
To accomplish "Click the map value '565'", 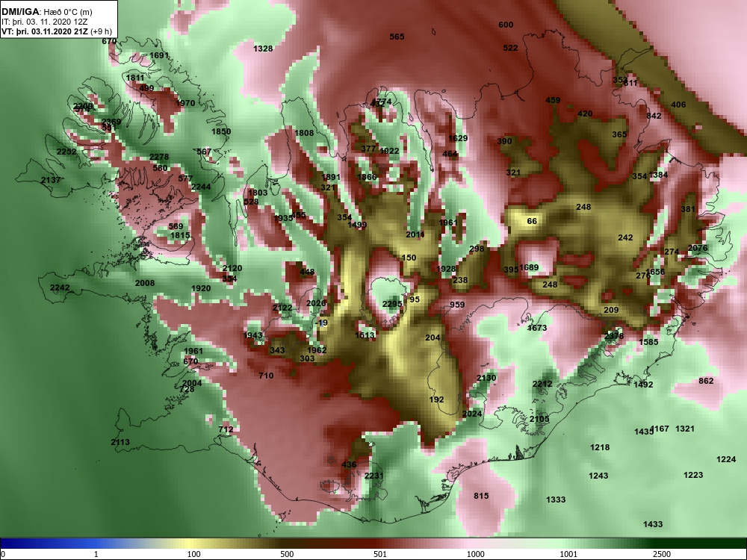I will click(397, 37).
